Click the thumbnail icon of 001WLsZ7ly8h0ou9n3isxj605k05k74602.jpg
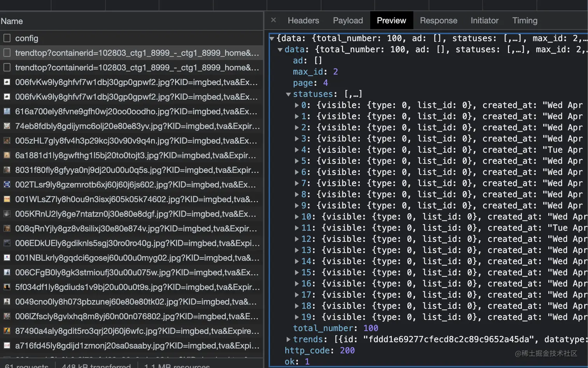 [7, 199]
